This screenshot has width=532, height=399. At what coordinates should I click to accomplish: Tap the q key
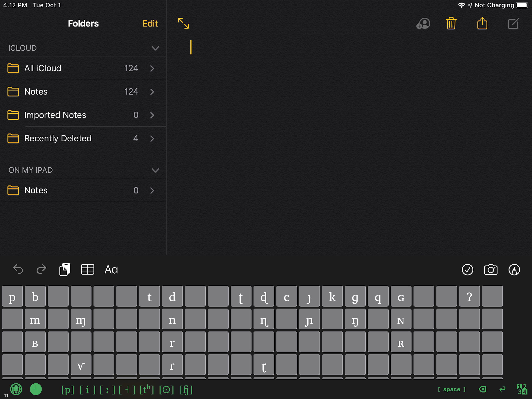pos(378,296)
